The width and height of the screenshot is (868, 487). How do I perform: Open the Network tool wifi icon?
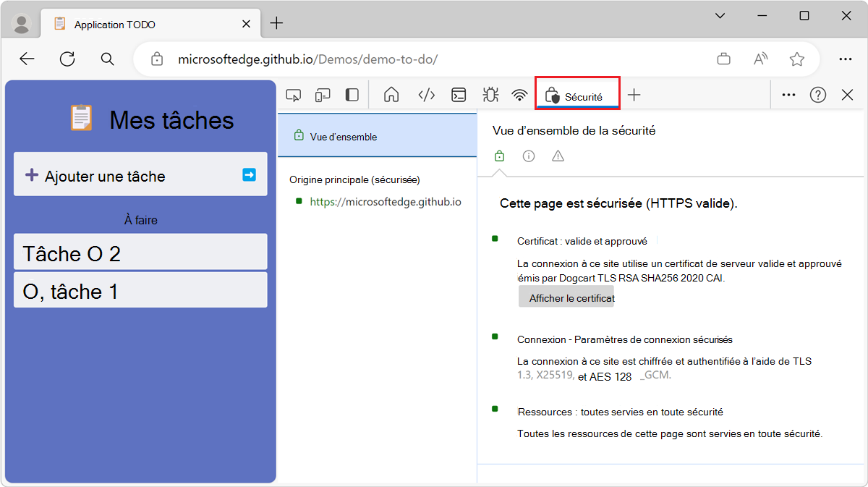click(519, 95)
